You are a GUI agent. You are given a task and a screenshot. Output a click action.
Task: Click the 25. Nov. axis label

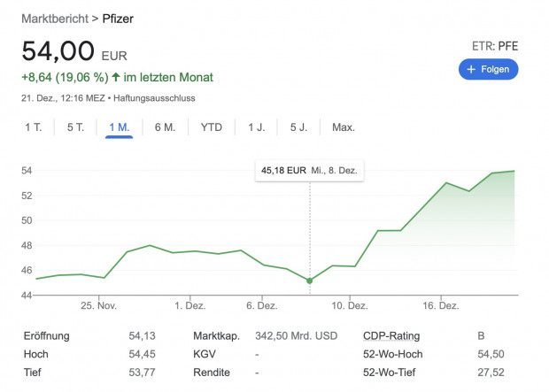99,306
